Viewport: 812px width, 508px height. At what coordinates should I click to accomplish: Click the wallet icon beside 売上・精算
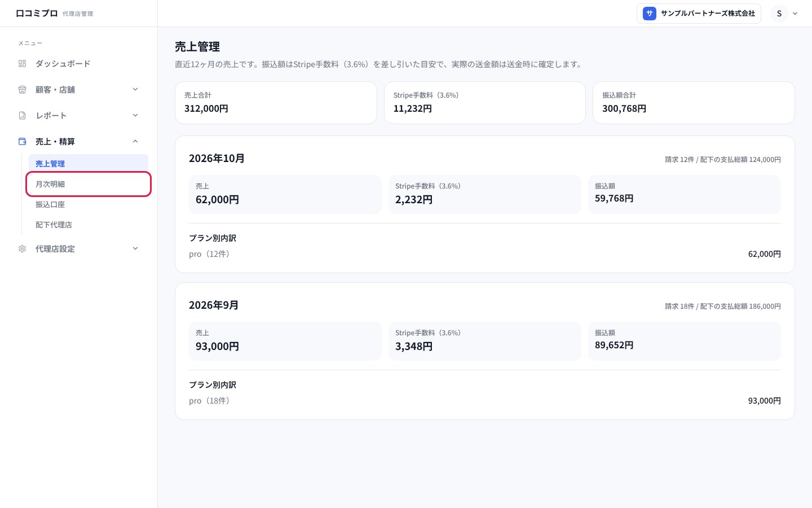23,142
